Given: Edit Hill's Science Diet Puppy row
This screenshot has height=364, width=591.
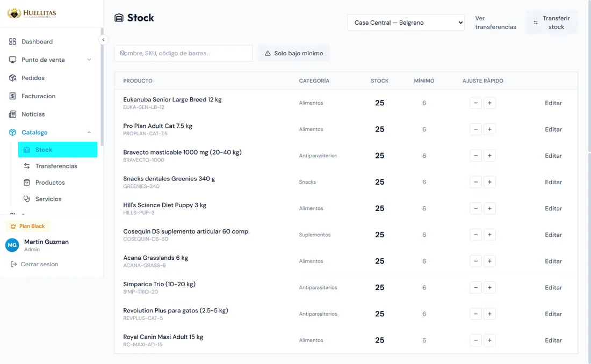Looking at the screenshot, I should pyautogui.click(x=553, y=208).
